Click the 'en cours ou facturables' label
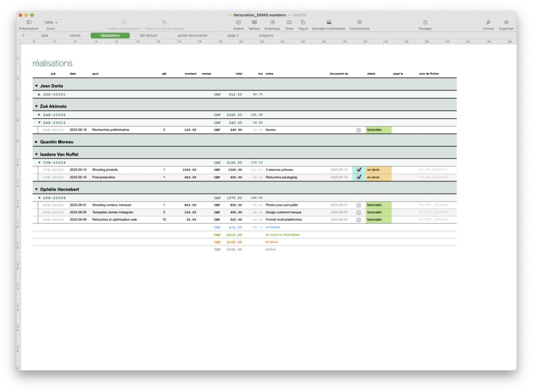This screenshot has width=533, height=392. coord(283,234)
